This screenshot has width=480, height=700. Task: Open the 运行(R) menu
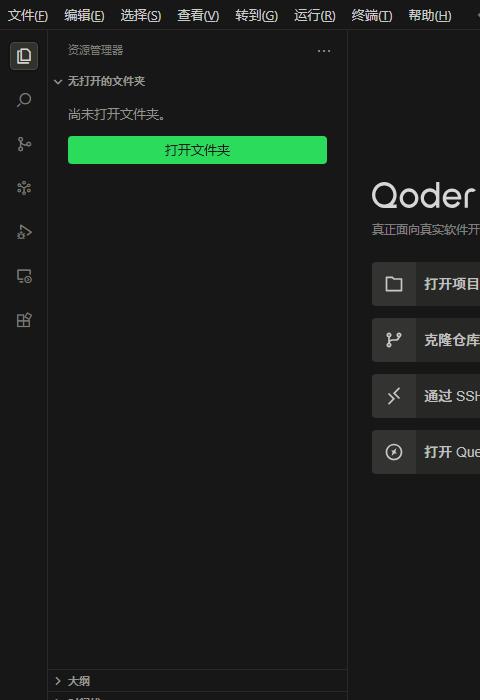(314, 16)
